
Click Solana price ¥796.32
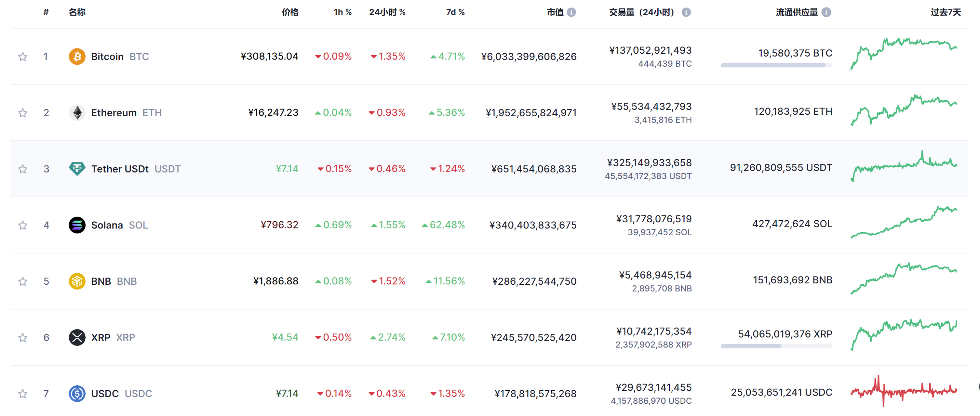click(x=279, y=225)
